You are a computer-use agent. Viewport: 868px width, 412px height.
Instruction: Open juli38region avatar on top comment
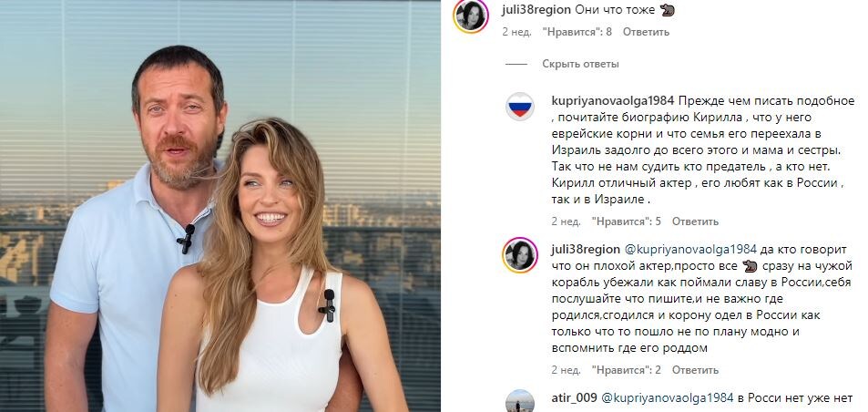point(471,16)
